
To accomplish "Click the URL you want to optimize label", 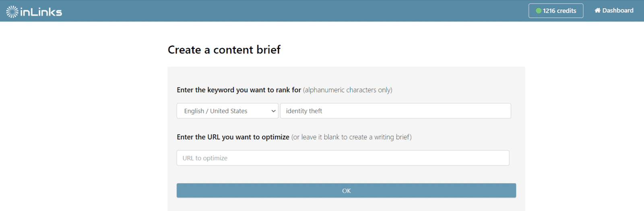I will pos(233,137).
